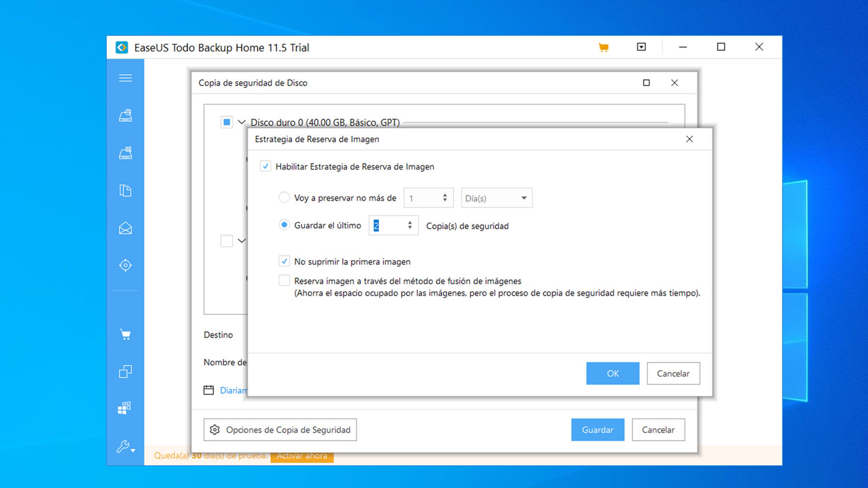This screenshot has height=488, width=868.
Task: Click the Disk/Partition backup sidebar icon
Action: [125, 115]
